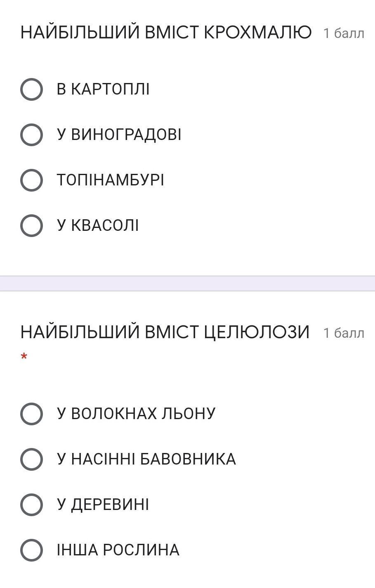The height and width of the screenshot is (588, 375).
Task: Click the 1 балл label beside ЦЕЛЮЛОЗИ question
Action: [344, 333]
